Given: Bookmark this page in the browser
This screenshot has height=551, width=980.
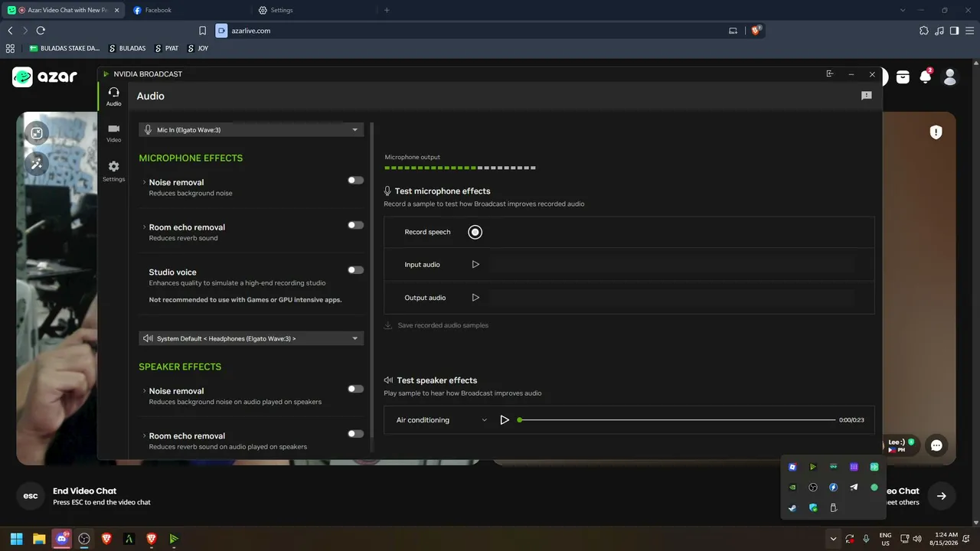Looking at the screenshot, I should pos(203,31).
